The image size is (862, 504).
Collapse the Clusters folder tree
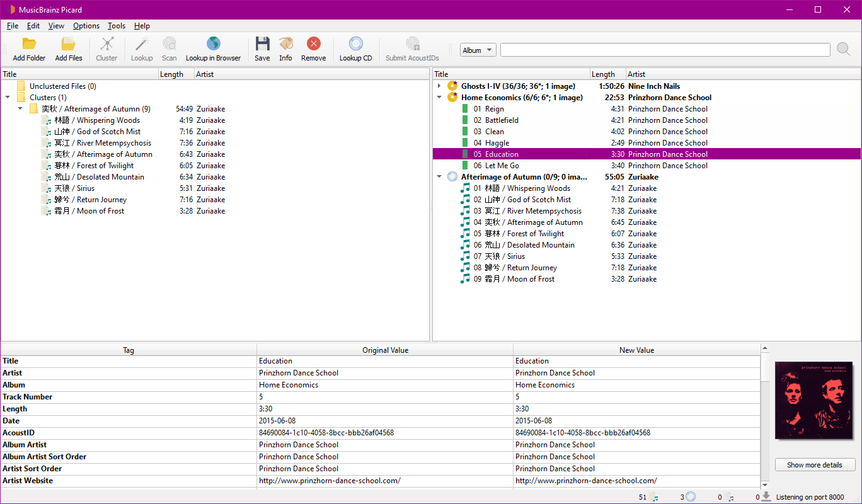tap(8, 97)
